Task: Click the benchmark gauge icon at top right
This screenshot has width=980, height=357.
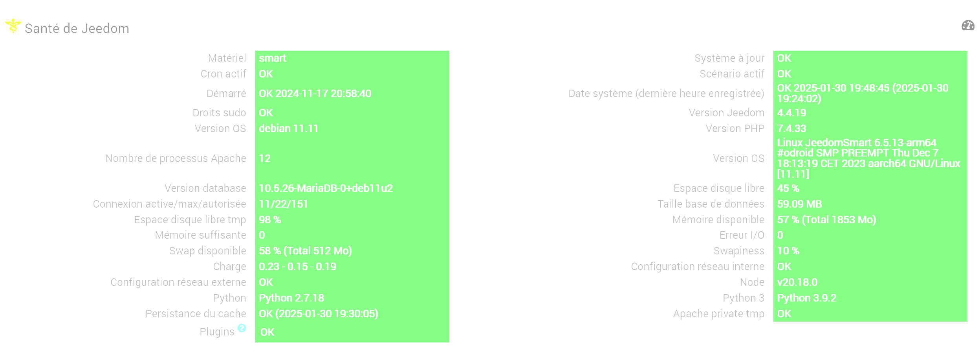Action: [968, 26]
